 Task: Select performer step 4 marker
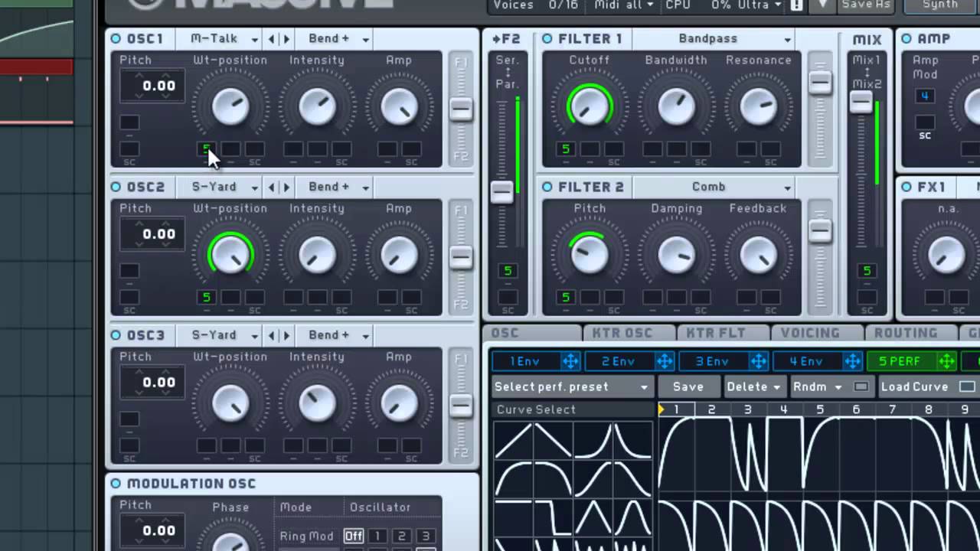784,409
